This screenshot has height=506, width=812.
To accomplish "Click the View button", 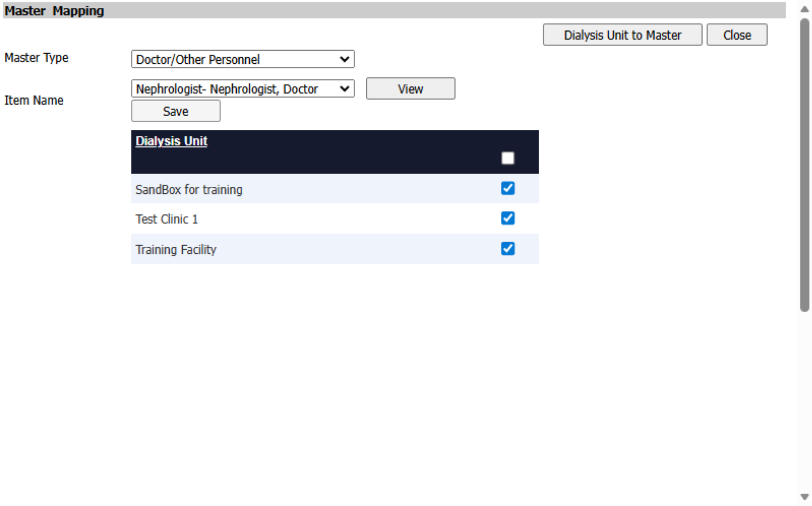I will point(411,89).
